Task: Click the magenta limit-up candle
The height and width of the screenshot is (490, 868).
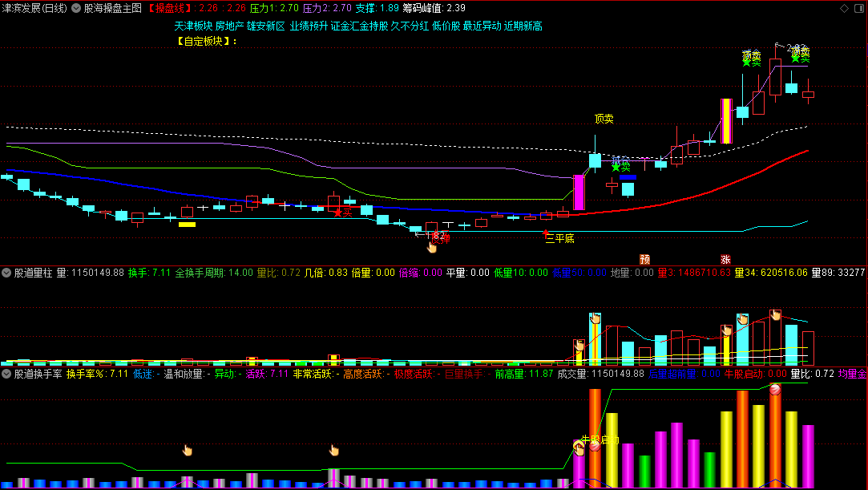Action: pyautogui.click(x=579, y=192)
